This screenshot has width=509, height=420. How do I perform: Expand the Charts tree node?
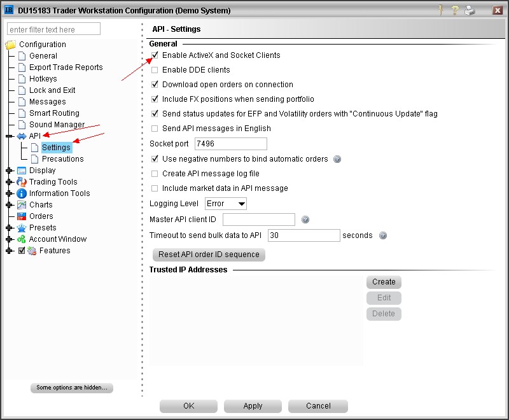pos(10,205)
